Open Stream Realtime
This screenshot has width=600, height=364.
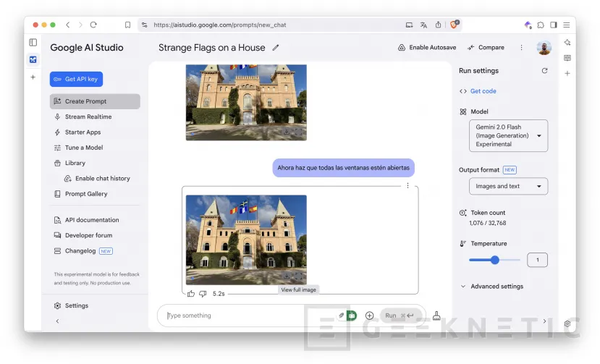pos(88,117)
